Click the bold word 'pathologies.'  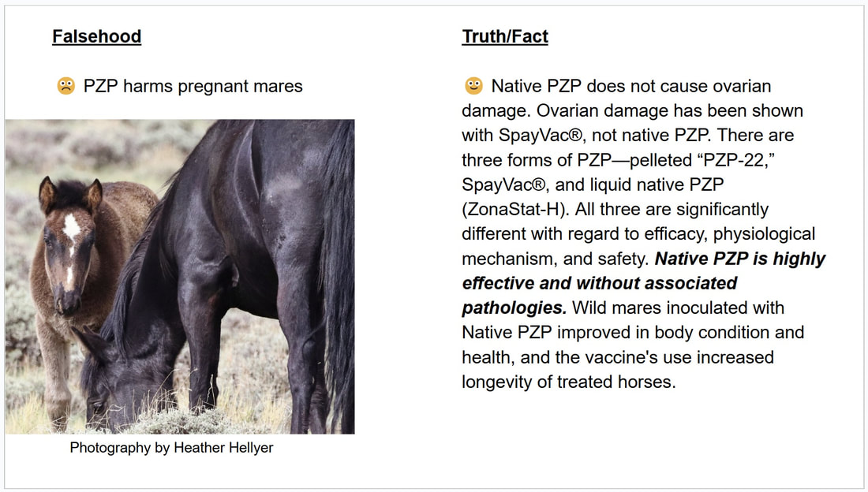pos(514,307)
